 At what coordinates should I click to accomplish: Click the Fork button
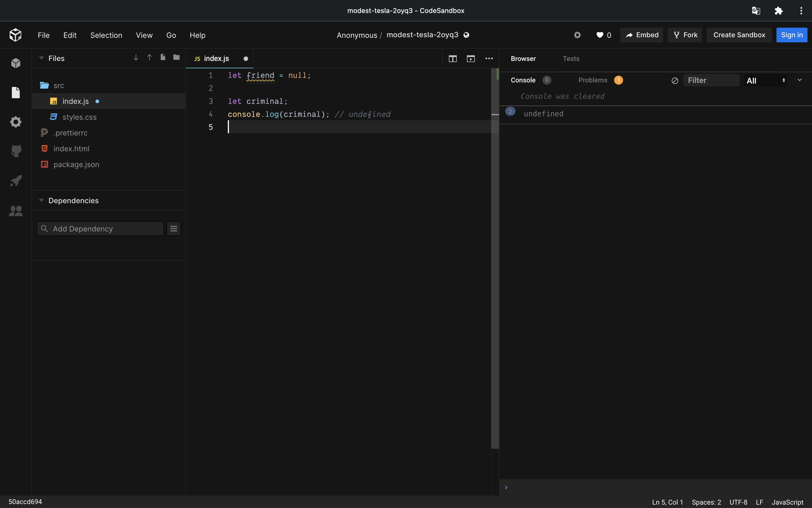point(685,35)
